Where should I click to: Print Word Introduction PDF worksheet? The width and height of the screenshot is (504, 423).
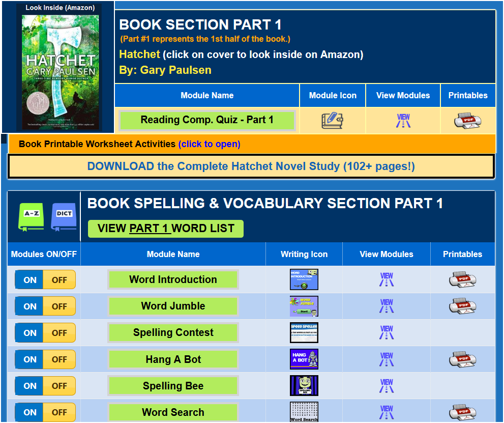462,279
